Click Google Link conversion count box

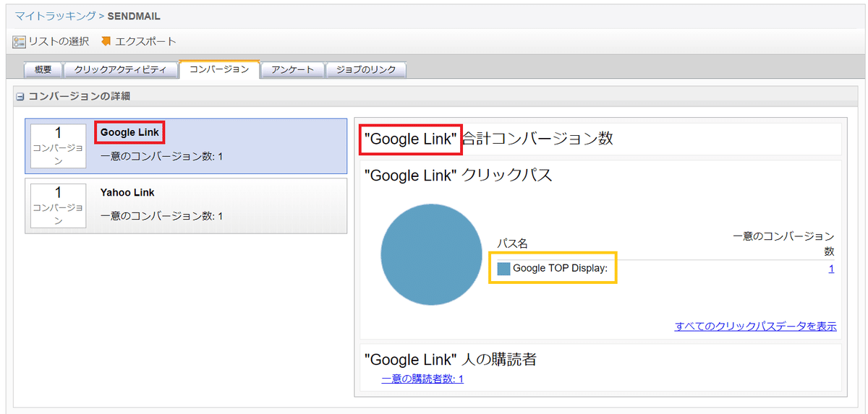coord(58,145)
